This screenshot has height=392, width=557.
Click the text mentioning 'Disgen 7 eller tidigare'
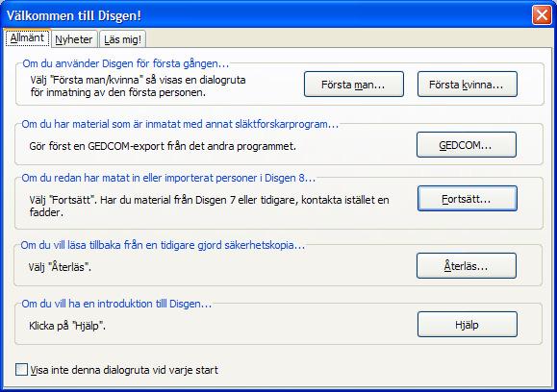(209, 207)
